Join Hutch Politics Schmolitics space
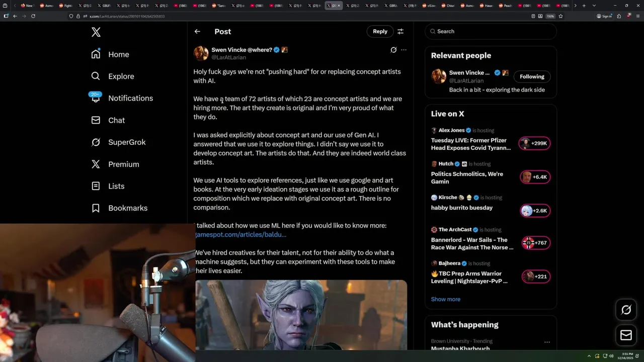 (491, 173)
